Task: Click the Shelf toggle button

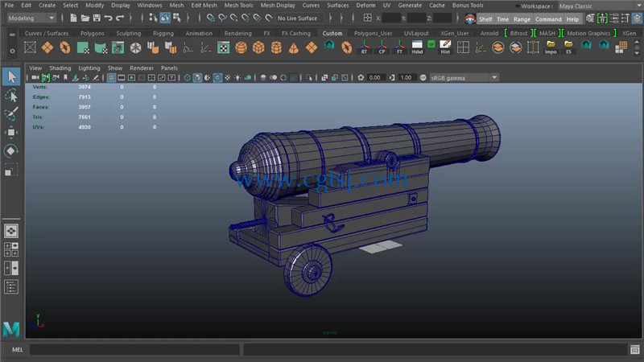Action: click(x=485, y=19)
